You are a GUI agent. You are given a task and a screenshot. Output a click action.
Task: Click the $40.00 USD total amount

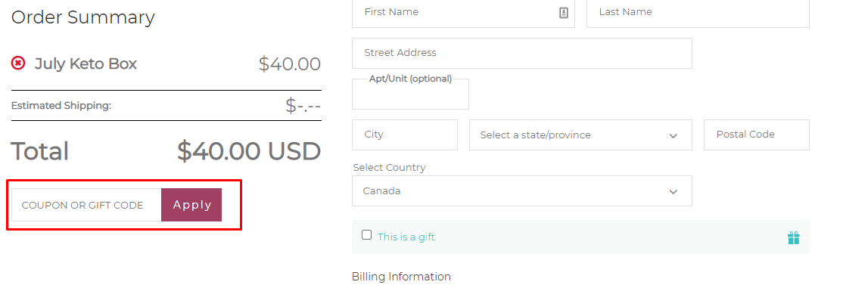click(x=248, y=151)
